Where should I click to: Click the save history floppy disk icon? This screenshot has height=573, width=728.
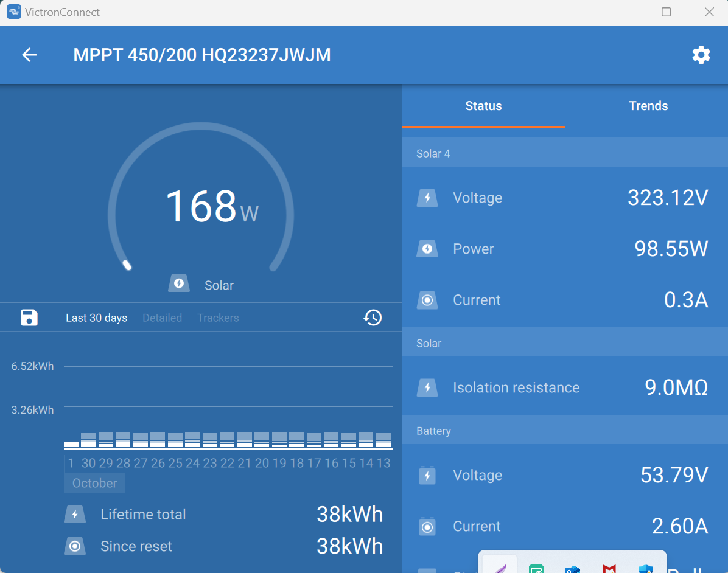(x=29, y=318)
